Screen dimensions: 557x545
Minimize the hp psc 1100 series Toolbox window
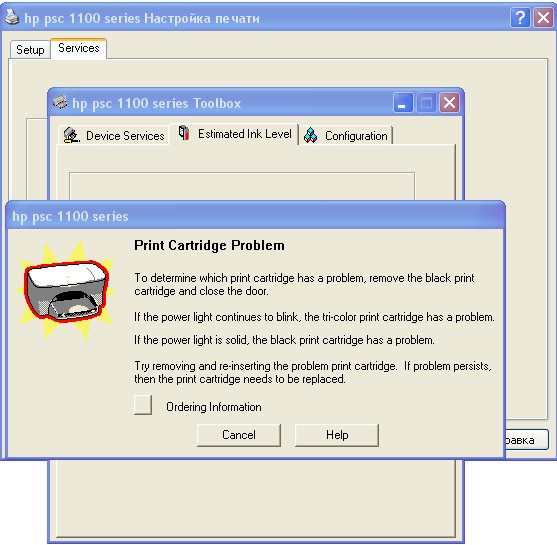pyautogui.click(x=403, y=103)
